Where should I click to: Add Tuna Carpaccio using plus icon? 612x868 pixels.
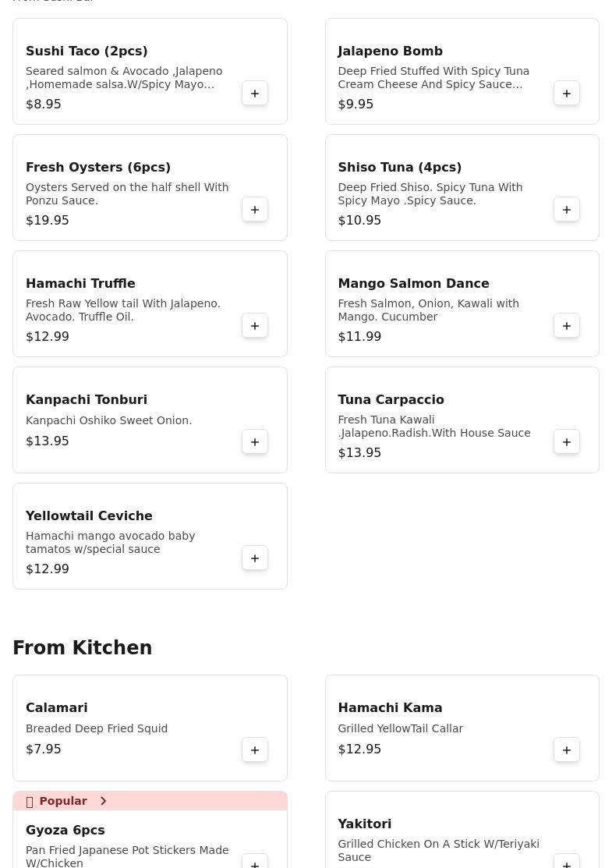point(567,442)
